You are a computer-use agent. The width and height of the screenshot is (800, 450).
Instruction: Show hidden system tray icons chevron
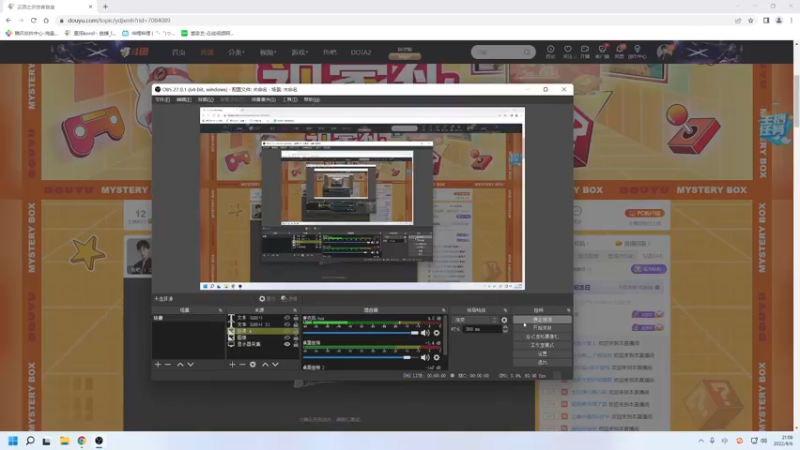coord(701,441)
